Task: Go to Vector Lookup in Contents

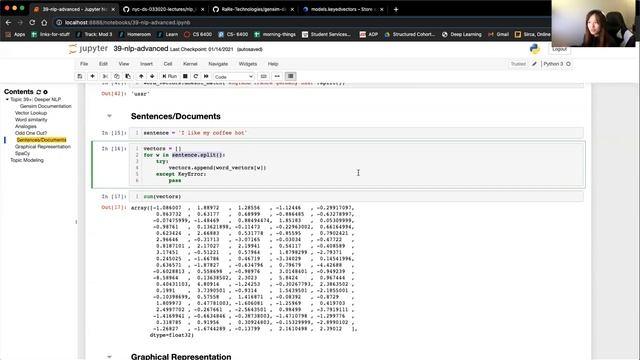Action: pyautogui.click(x=31, y=113)
